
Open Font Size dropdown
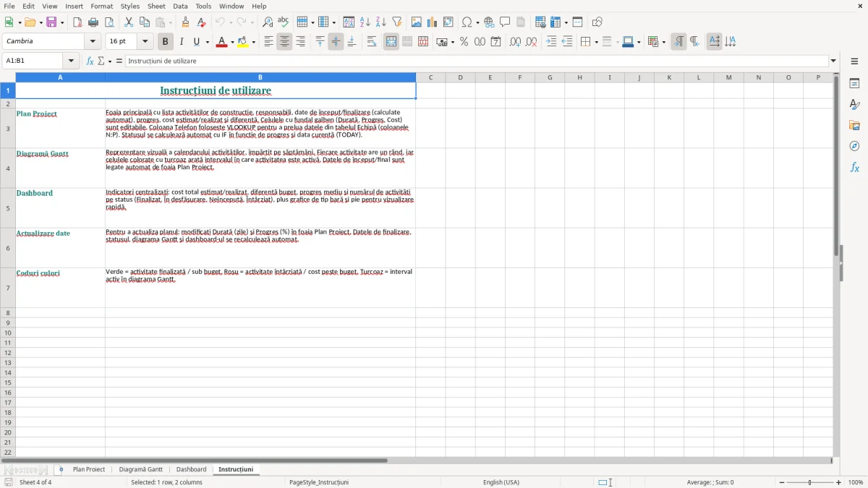(145, 42)
